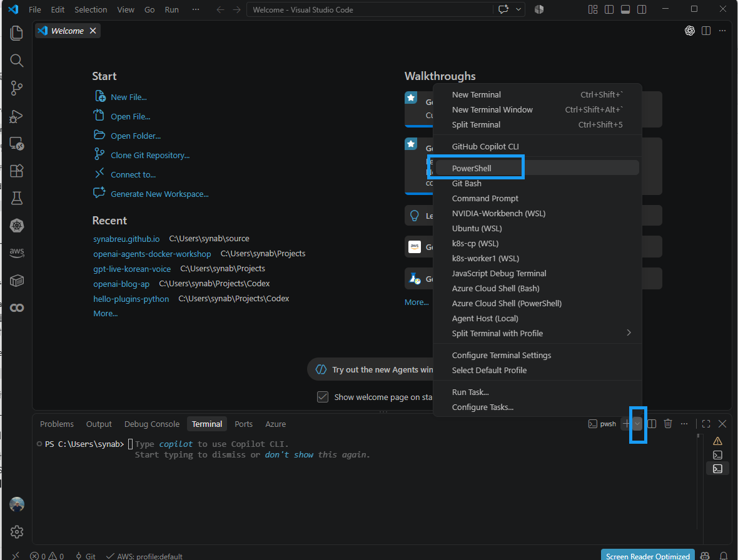
Task: Click the Accounts avatar icon
Action: tap(16, 504)
